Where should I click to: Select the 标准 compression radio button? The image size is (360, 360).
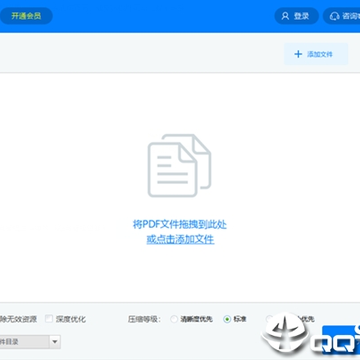coord(227,319)
